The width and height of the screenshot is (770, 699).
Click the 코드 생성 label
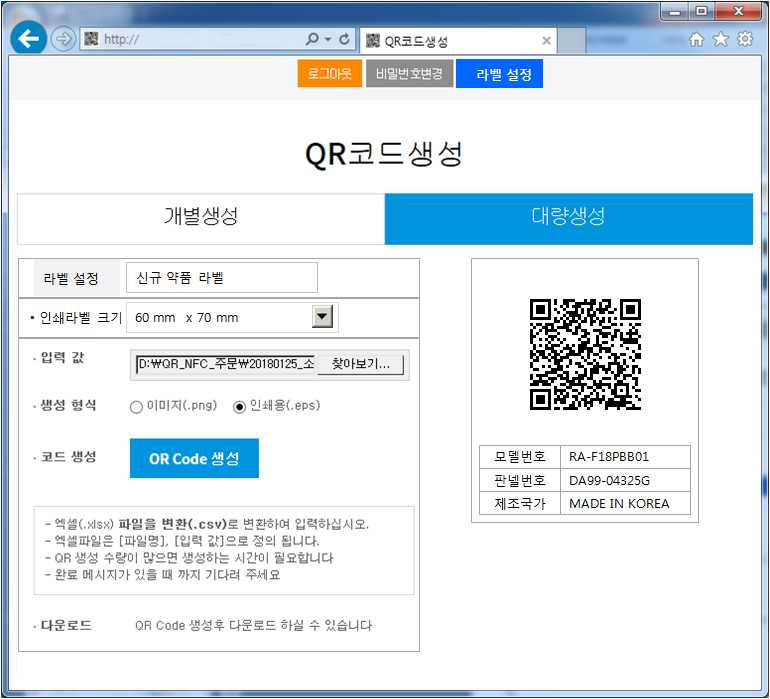[x=68, y=457]
